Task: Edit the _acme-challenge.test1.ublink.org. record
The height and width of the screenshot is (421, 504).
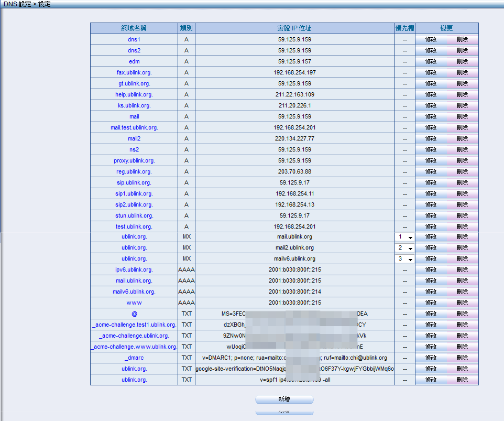Action: click(431, 325)
